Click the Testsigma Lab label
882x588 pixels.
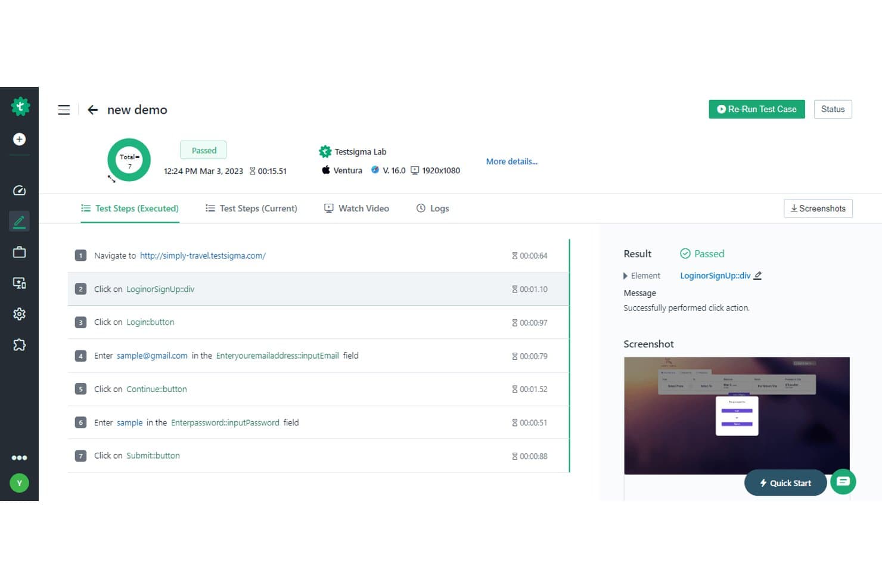point(361,152)
